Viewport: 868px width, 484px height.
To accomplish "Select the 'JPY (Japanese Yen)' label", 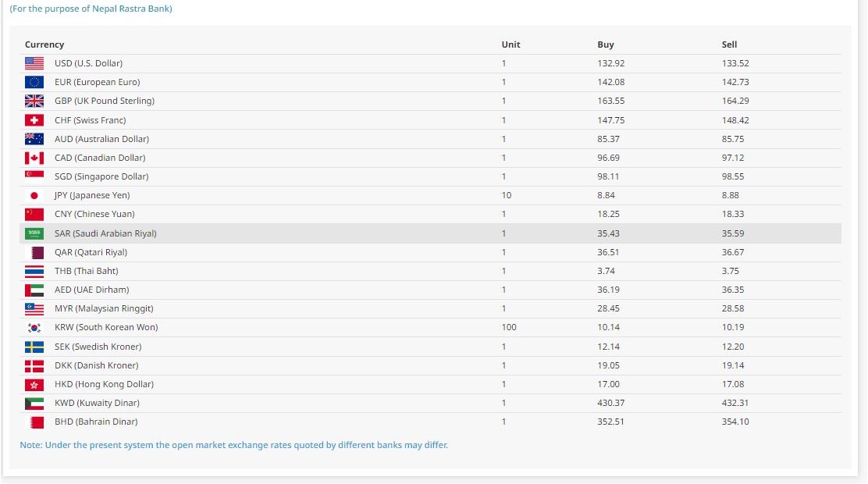I will coord(92,195).
